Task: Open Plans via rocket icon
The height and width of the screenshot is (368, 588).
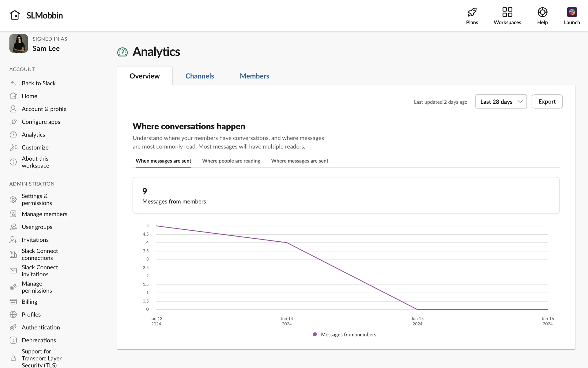Action: 472,12
